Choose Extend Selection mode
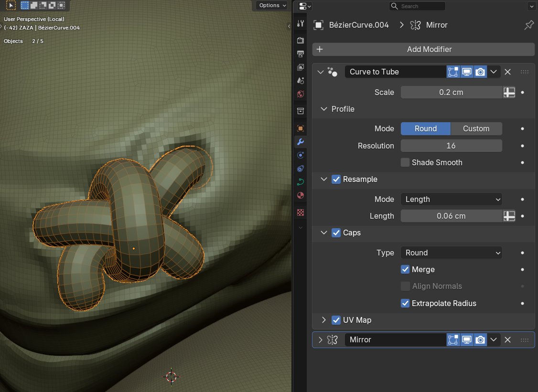 [x=34, y=5]
